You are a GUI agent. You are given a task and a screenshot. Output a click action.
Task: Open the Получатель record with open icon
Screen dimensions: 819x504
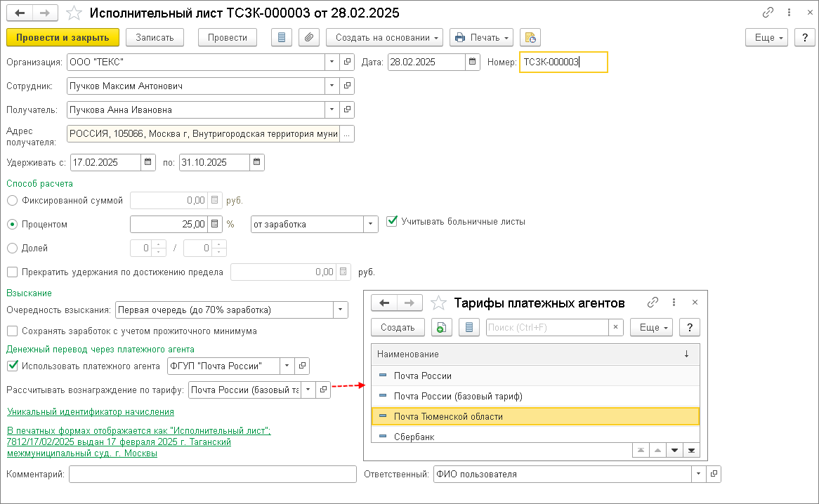[x=348, y=110]
